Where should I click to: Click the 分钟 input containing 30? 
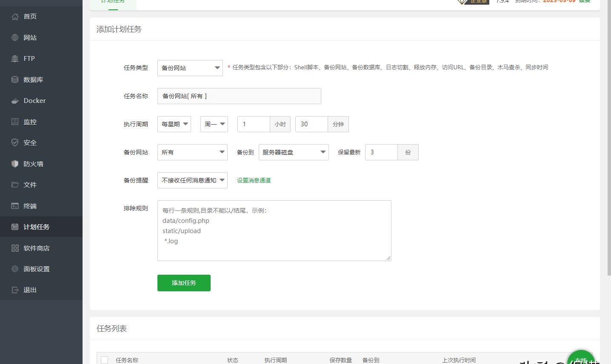click(x=311, y=124)
